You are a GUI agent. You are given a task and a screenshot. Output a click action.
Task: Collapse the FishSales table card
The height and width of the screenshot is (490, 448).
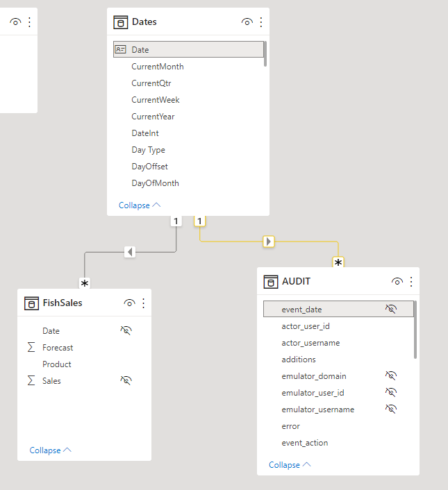[50, 450]
